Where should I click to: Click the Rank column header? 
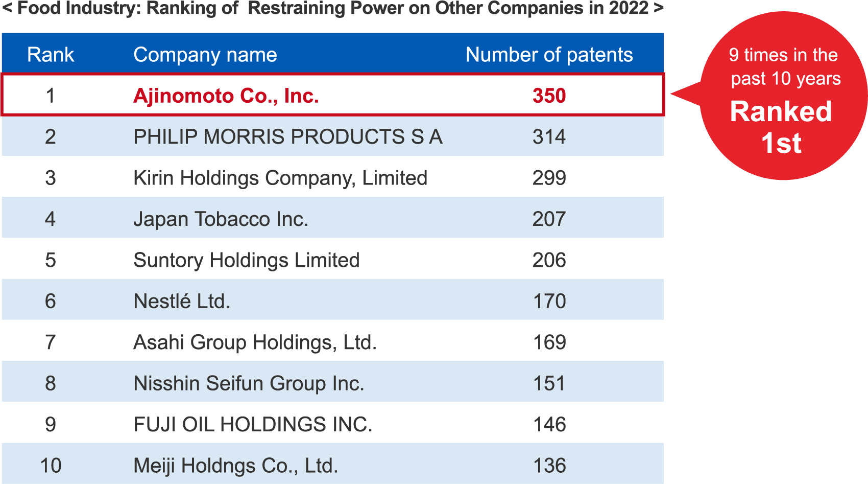[51, 55]
